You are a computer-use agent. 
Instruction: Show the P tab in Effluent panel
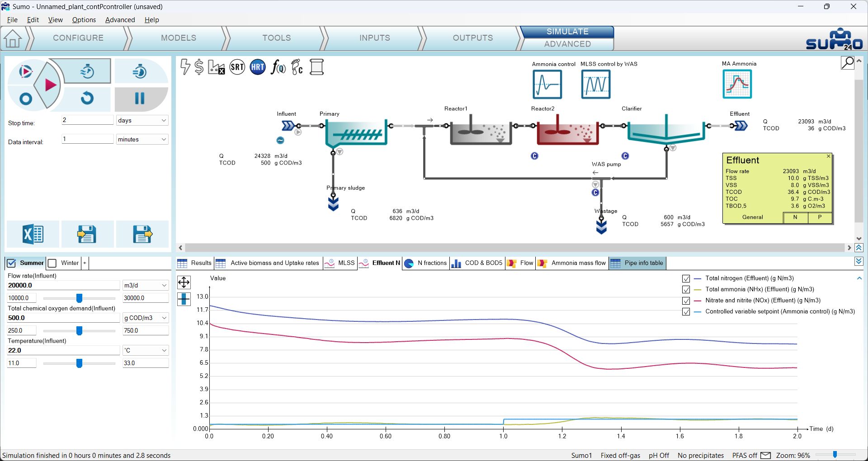(820, 217)
